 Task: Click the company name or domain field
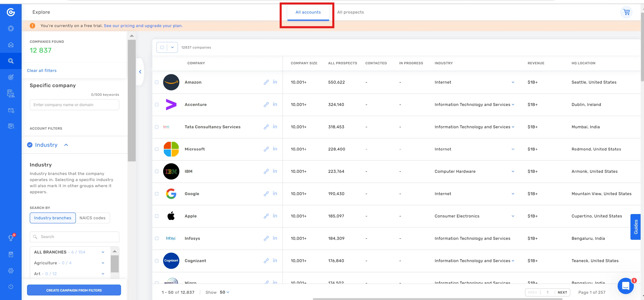tap(74, 105)
